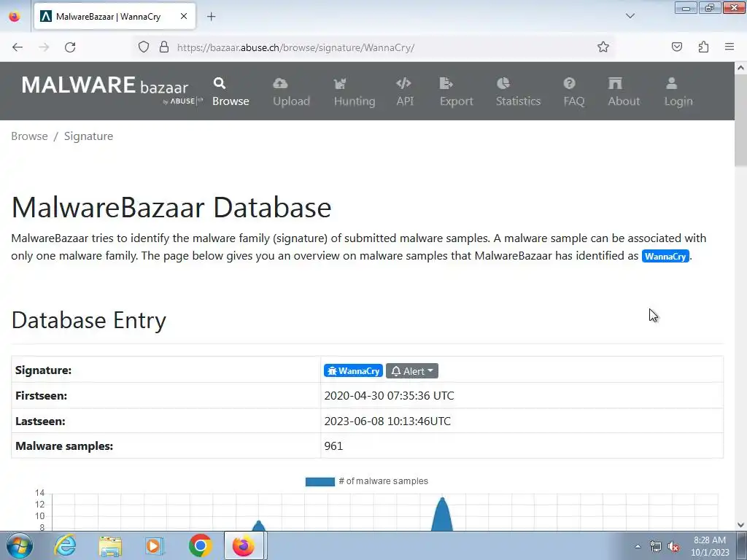Click the muted volume tray icon
The image size is (747, 560).
[673, 546]
